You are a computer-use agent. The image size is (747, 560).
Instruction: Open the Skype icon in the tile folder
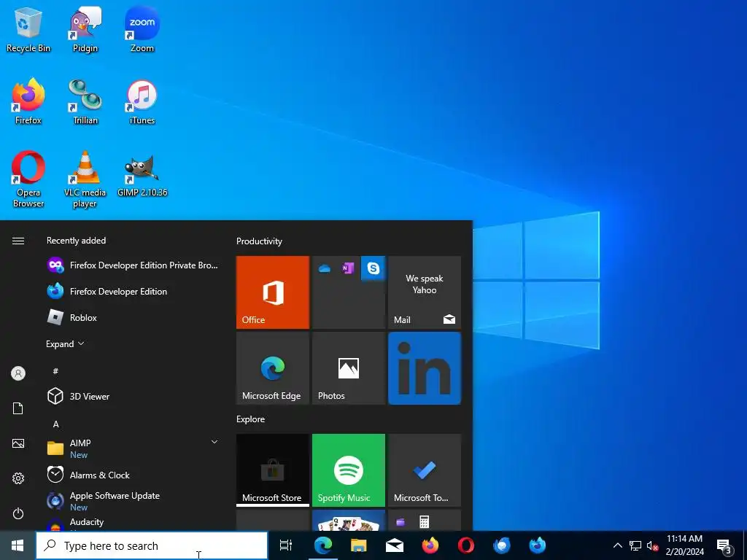[373, 268]
